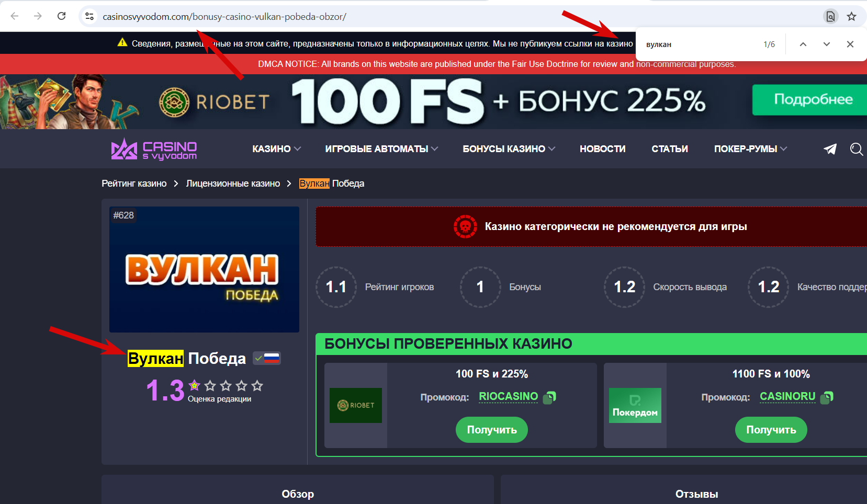Click Вулкан Победа breadcrumb text

tap(332, 184)
